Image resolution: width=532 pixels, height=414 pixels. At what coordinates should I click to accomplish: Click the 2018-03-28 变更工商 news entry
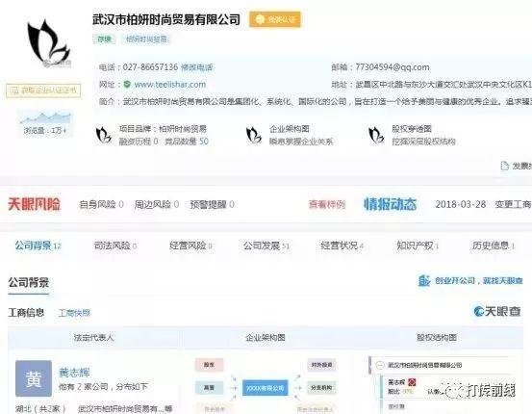tap(483, 204)
